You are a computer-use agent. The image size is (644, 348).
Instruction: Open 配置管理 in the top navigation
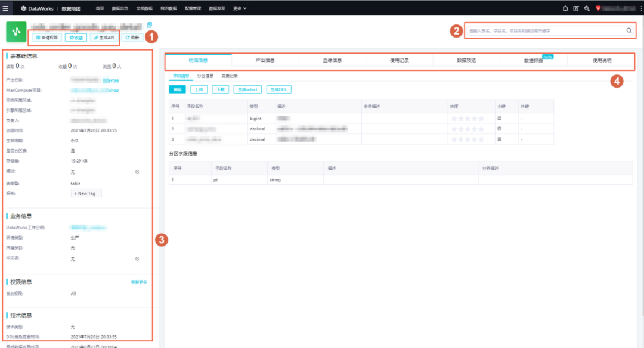click(x=193, y=8)
